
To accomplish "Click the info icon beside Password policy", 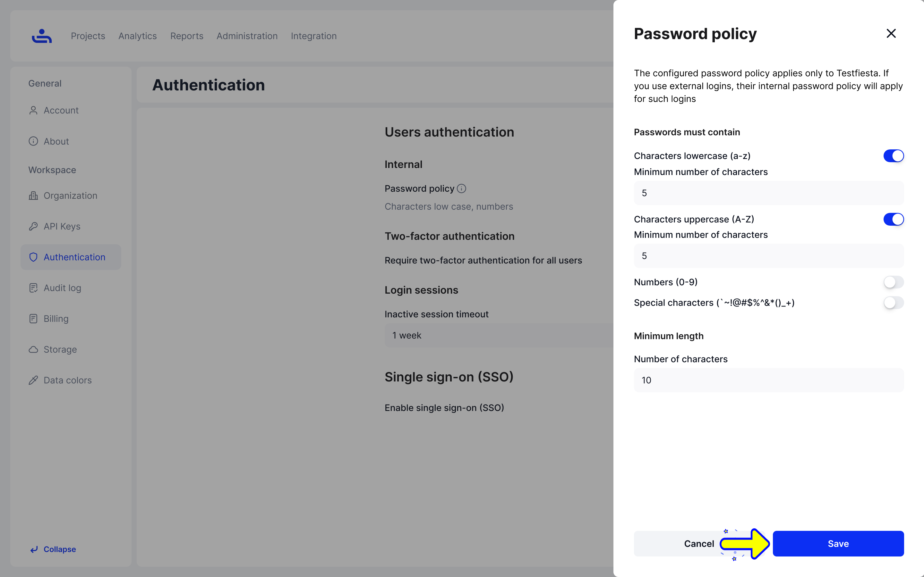I will [462, 188].
